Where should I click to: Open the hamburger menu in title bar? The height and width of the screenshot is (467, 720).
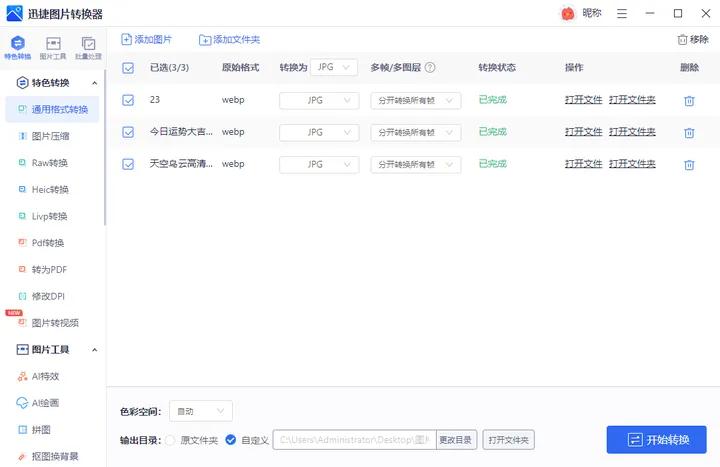(622, 14)
